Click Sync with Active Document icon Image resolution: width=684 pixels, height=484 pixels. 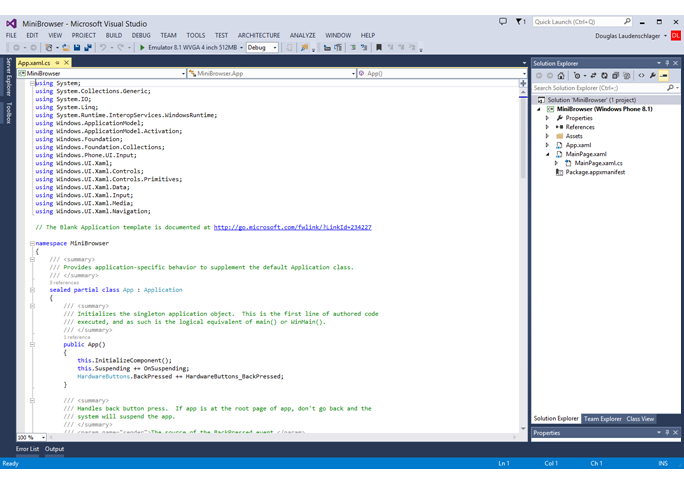point(593,76)
